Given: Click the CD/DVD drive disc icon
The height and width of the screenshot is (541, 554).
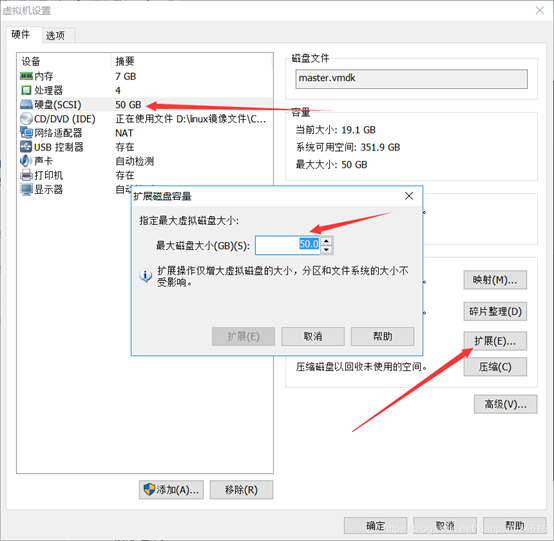Looking at the screenshot, I should [x=26, y=119].
